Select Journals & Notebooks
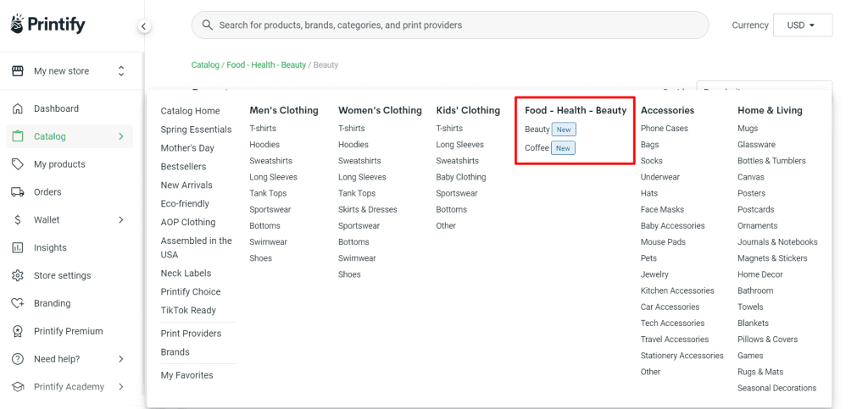The image size is (868, 409). [778, 242]
